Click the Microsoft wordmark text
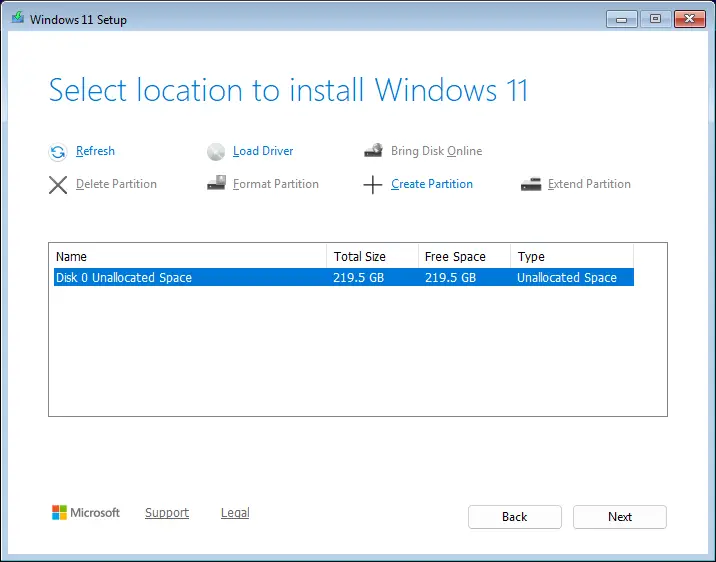 (95, 513)
